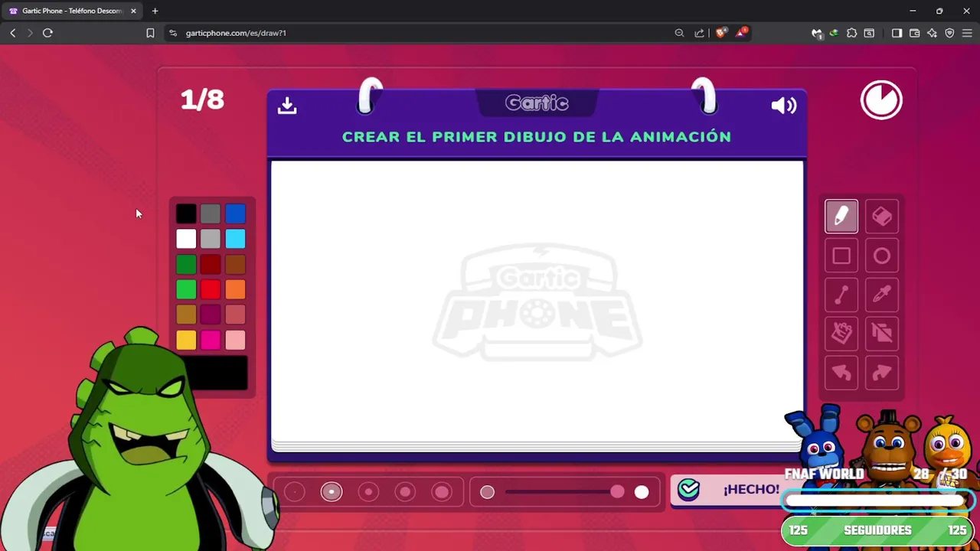Image resolution: width=980 pixels, height=551 pixels.
Task: Open the browser hamburger main menu
Action: coord(967,33)
